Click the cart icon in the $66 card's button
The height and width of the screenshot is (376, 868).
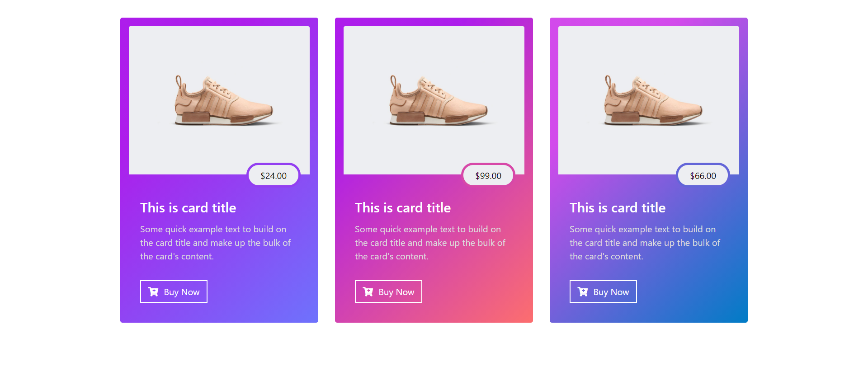(x=582, y=291)
